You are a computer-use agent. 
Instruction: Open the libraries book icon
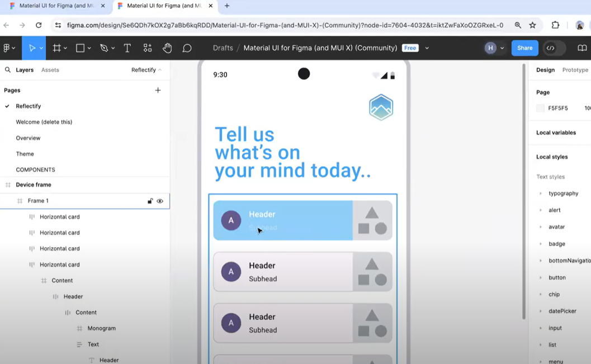[582, 48]
